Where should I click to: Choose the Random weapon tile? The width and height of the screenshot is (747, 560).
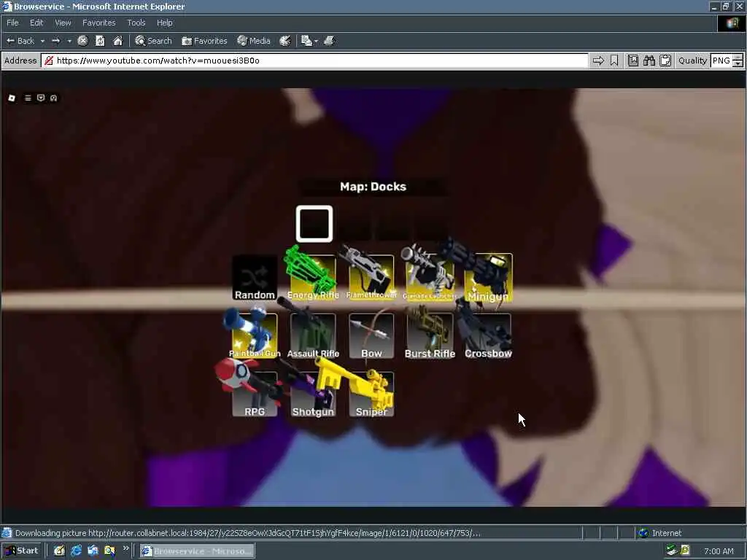coord(255,278)
